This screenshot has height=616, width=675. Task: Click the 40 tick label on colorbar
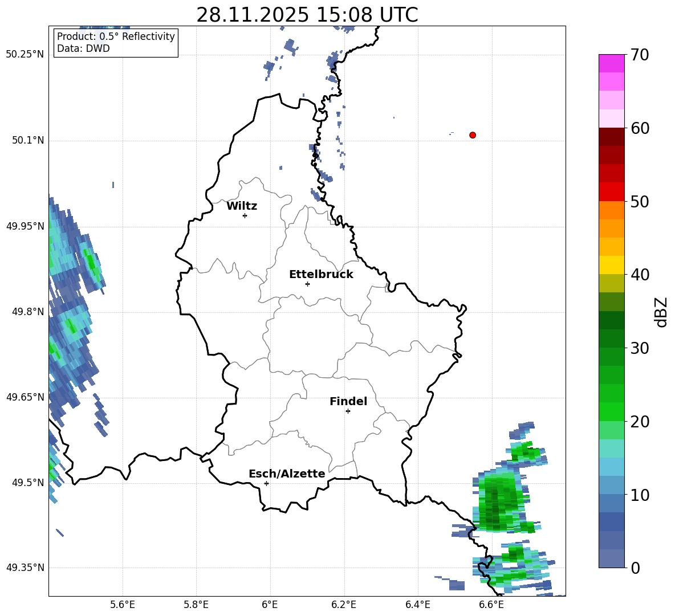(x=640, y=275)
